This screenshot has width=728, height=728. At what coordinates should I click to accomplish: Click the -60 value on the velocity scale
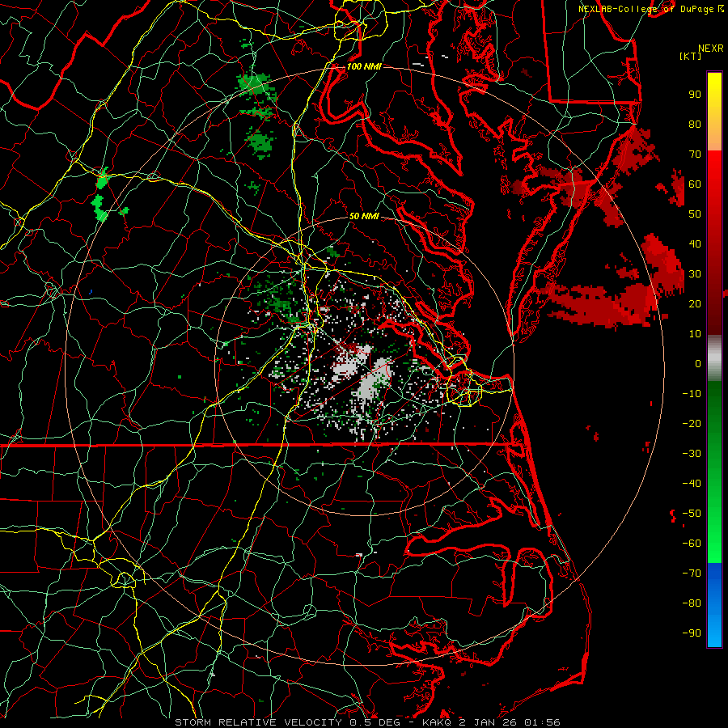(x=692, y=544)
